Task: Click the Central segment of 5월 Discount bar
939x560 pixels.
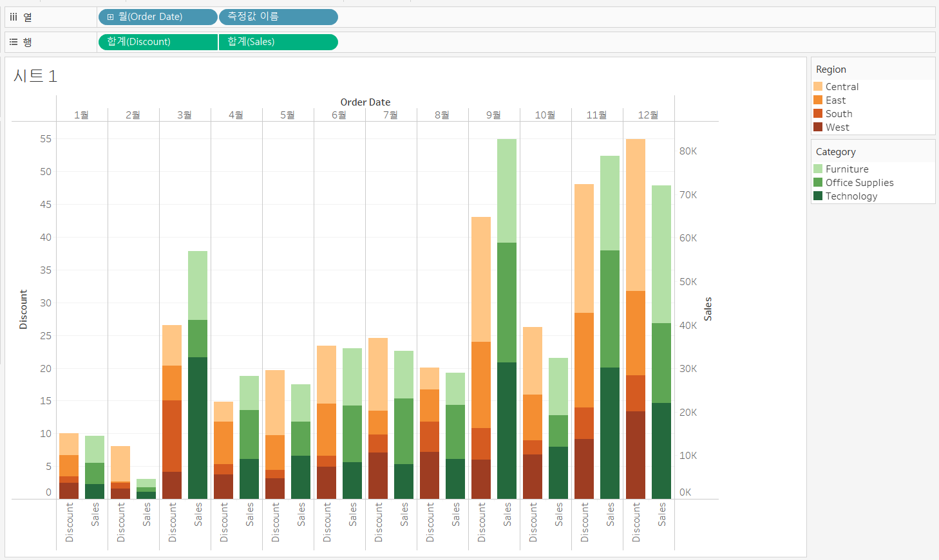Action: pyautogui.click(x=275, y=402)
